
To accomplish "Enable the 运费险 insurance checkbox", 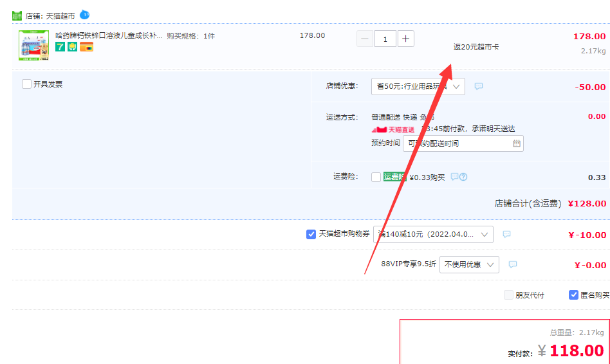I will point(376,177).
